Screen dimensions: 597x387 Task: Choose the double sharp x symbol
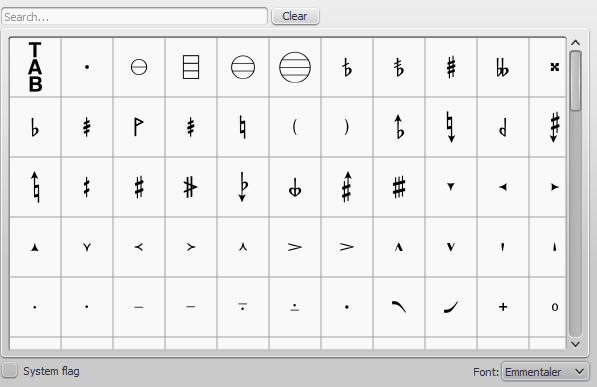(x=548, y=67)
